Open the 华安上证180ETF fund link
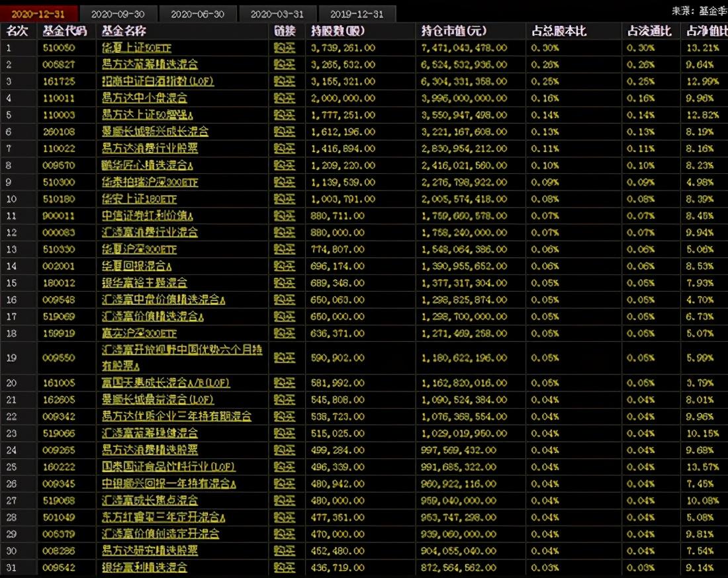 (x=139, y=199)
